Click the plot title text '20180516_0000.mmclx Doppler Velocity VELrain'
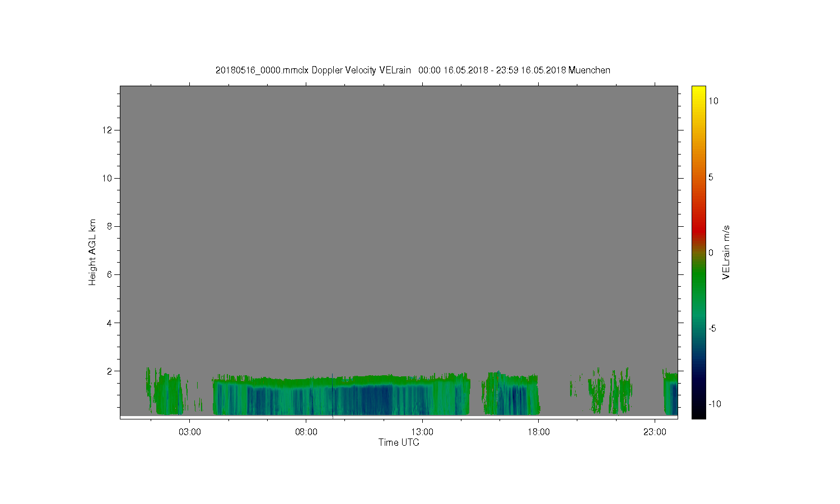Viewport: 840px width, 504px height. [314, 70]
